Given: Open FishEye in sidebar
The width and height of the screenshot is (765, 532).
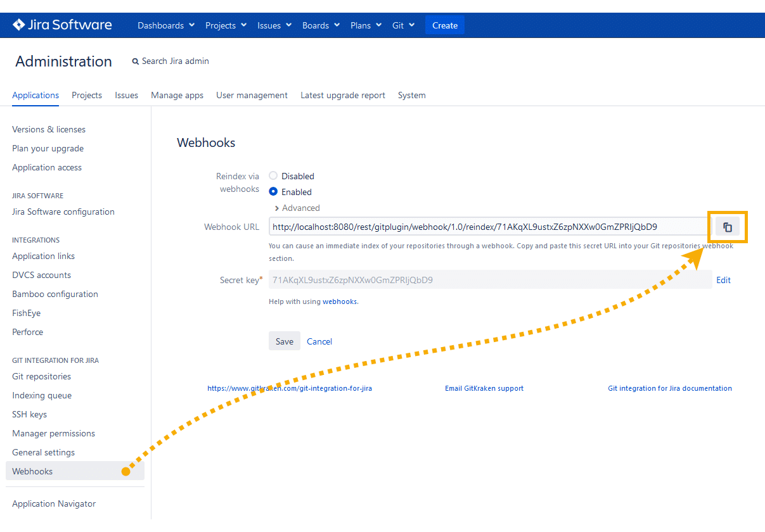Looking at the screenshot, I should (26, 313).
